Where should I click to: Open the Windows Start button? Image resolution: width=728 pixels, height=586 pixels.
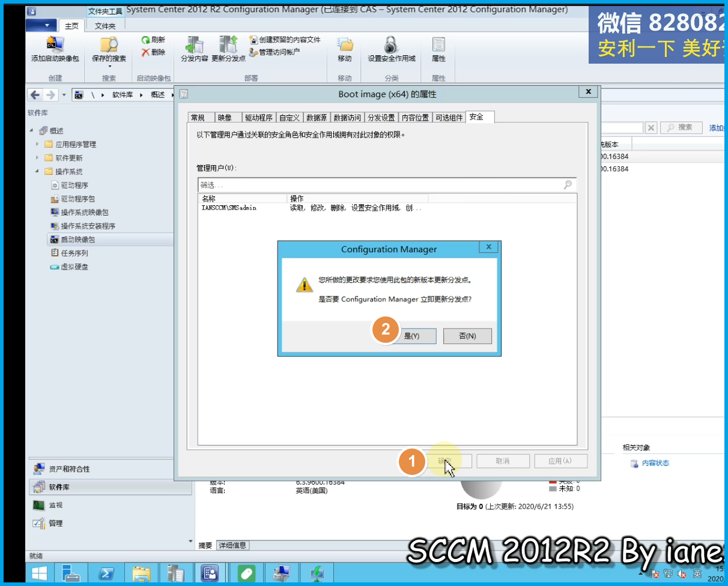[40, 573]
